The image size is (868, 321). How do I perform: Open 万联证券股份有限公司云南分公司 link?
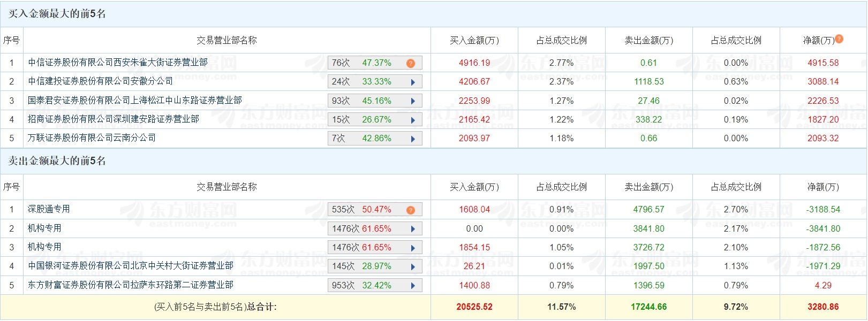point(92,137)
